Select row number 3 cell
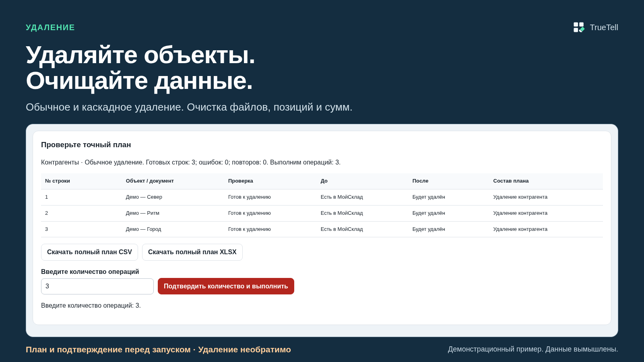644x362 pixels. (x=47, y=229)
